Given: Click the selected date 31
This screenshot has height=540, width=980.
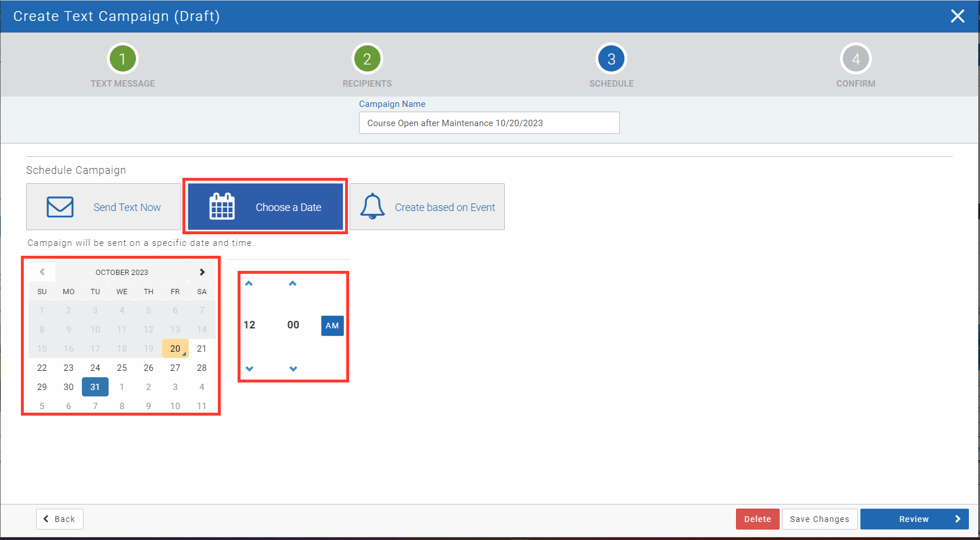Looking at the screenshot, I should tap(95, 387).
